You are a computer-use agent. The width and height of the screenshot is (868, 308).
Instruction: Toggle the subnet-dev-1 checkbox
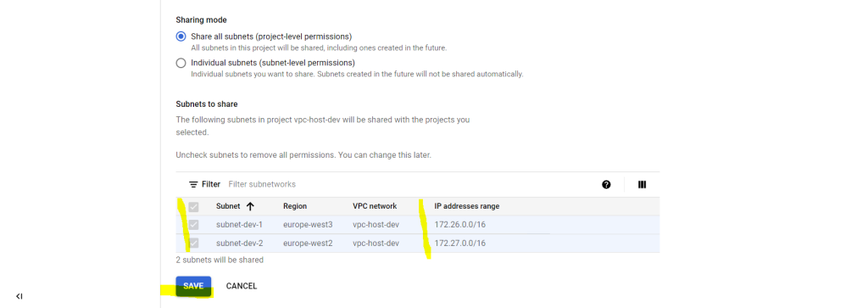(193, 225)
